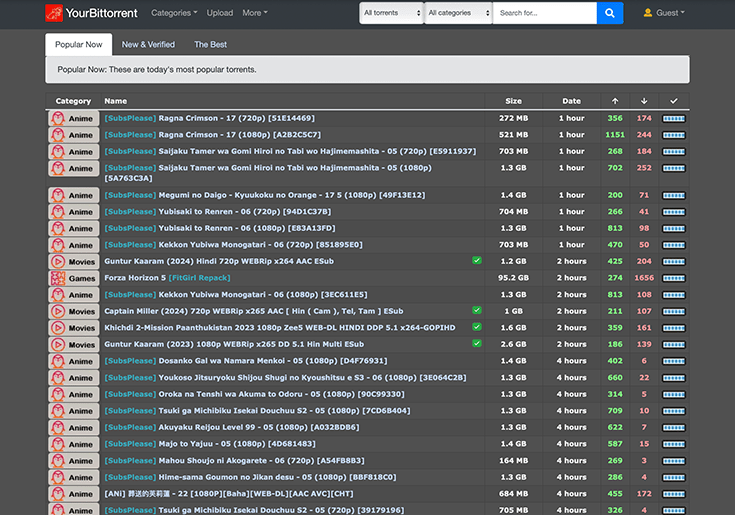This screenshot has width=735, height=515.
Task: Sort by leechers down-arrow column header
Action: click(x=644, y=101)
